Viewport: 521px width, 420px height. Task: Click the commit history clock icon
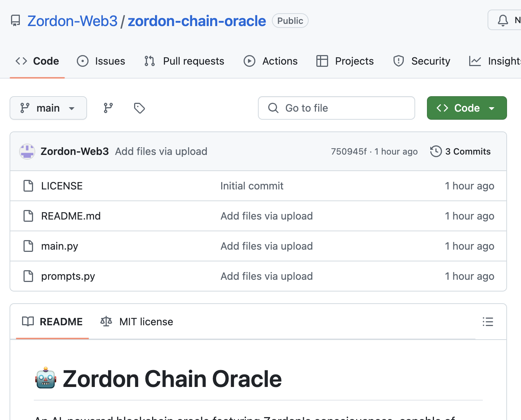point(436,151)
